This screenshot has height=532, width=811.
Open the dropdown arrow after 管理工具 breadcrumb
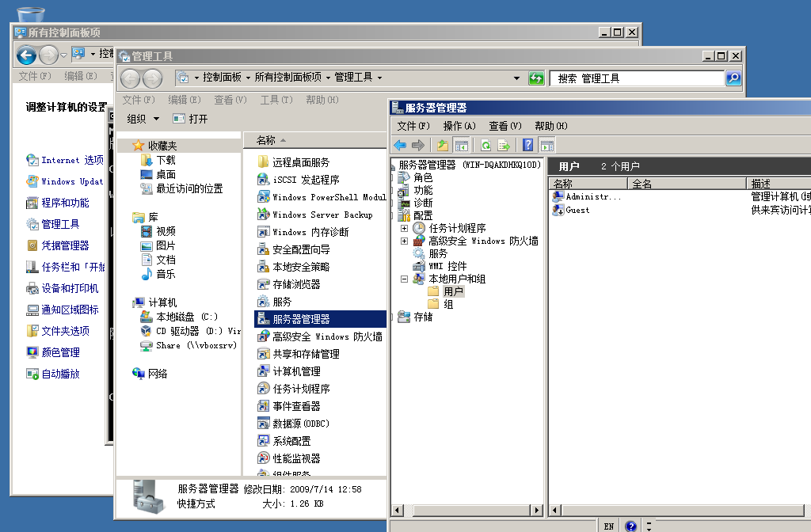point(379,78)
